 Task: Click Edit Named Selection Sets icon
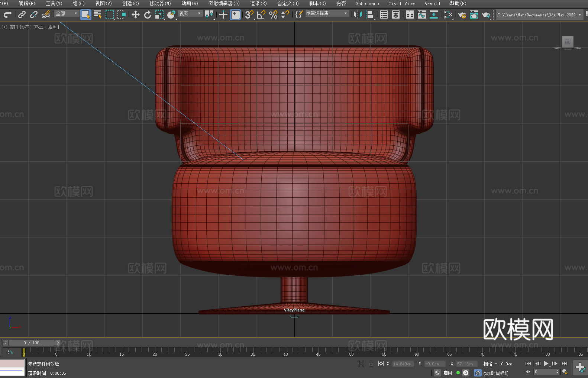pyautogui.click(x=299, y=14)
